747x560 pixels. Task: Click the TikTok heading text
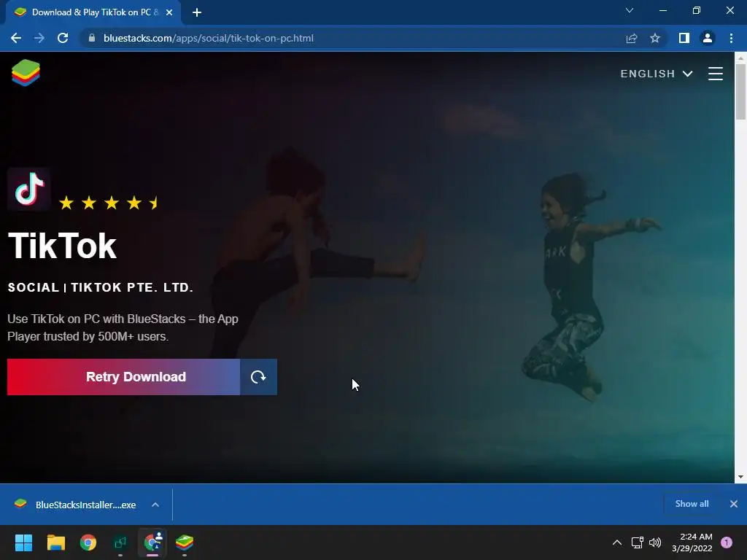pos(63,246)
